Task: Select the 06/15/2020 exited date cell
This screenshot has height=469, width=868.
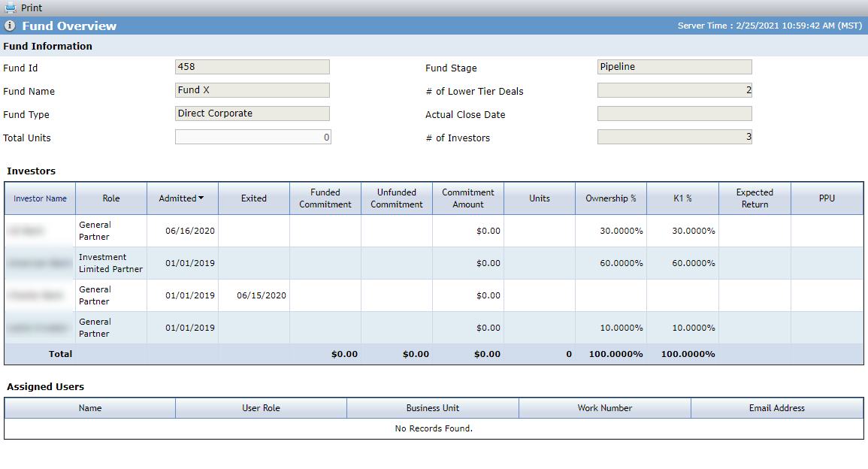Action: pos(254,295)
